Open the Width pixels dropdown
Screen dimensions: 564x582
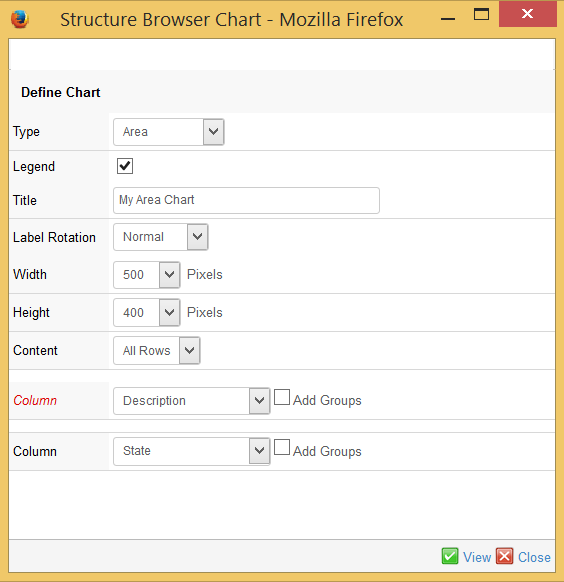[147, 275]
